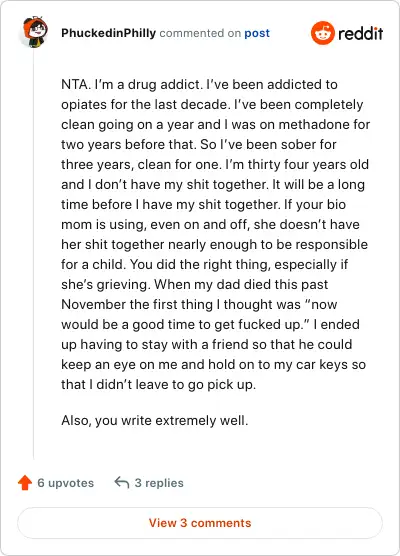Click the vertical comment thread line

tap(34, 255)
